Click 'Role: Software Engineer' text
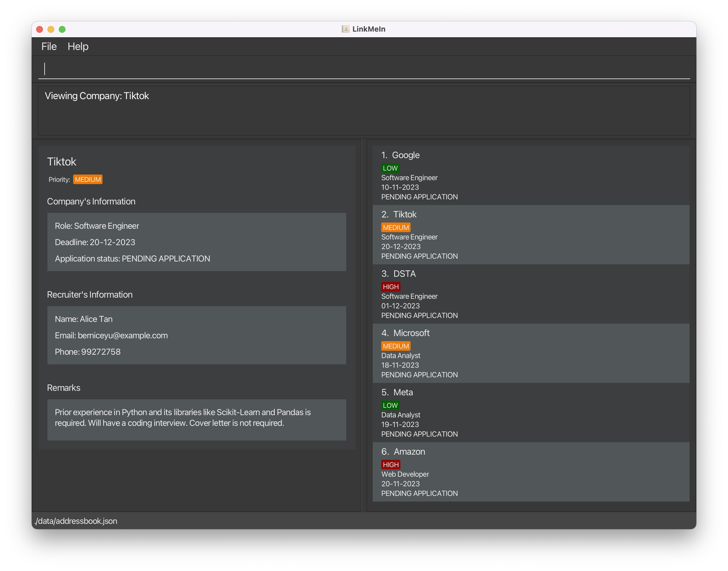Screen dimensions: 728x571 tap(97, 226)
